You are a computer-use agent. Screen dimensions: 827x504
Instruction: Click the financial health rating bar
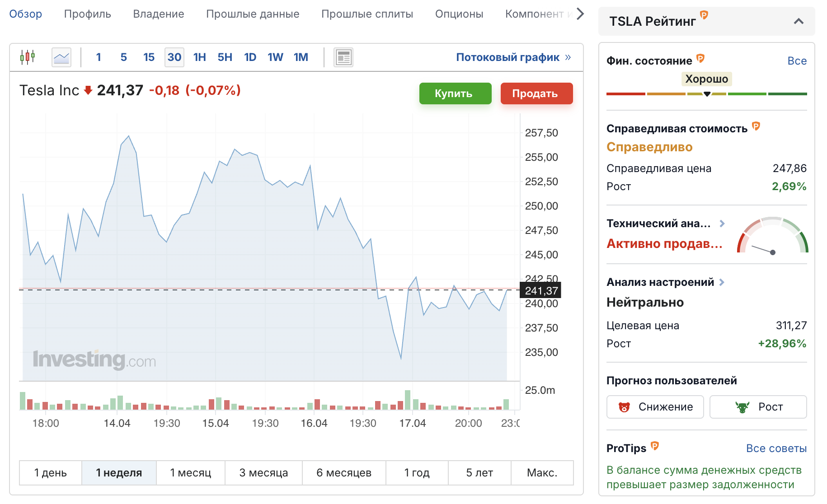707,94
